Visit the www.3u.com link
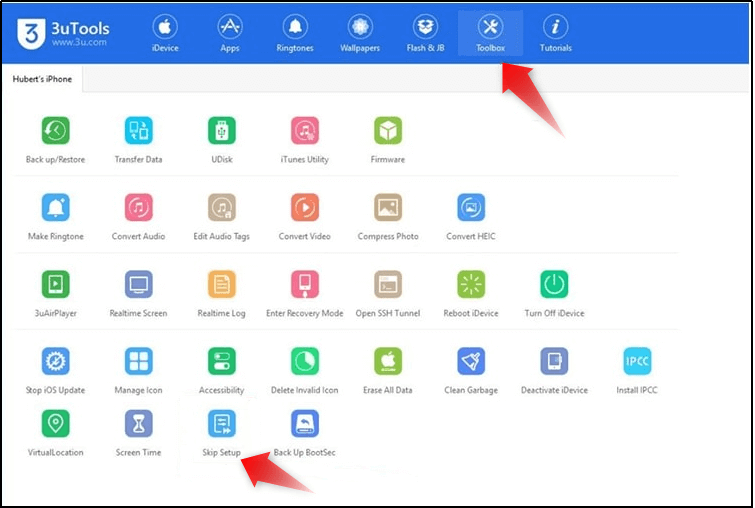This screenshot has width=755, height=508. [x=79, y=42]
